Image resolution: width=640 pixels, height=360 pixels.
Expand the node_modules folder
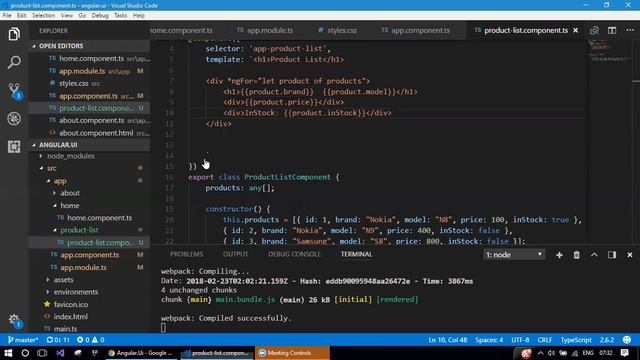tap(71, 156)
